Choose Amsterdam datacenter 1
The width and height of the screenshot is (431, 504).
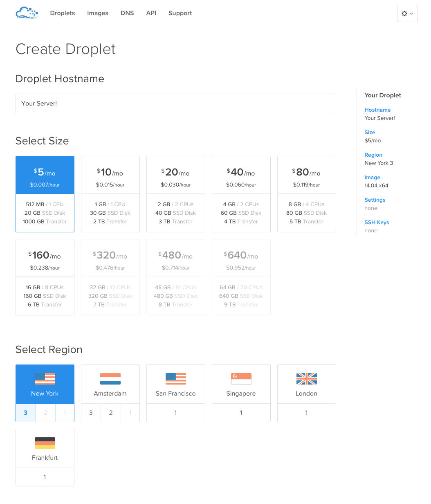(x=130, y=413)
